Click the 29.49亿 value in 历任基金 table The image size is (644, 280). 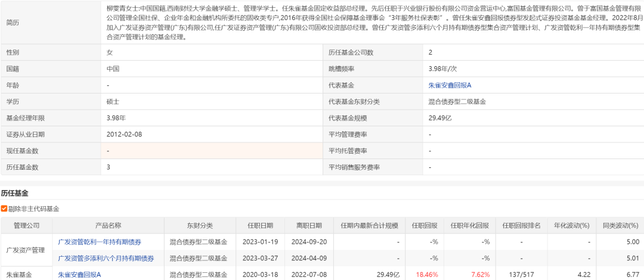388,275
